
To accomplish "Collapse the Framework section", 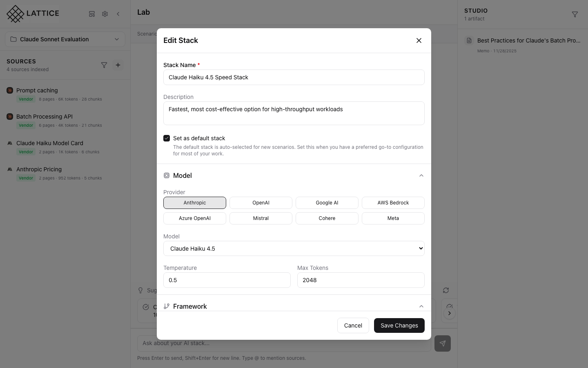I will (421, 306).
